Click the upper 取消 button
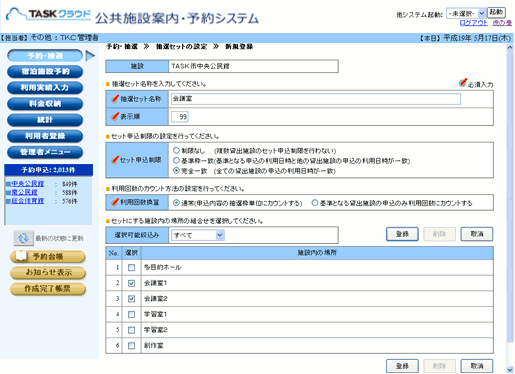Image resolution: width=515 pixels, height=374 pixels. (x=477, y=234)
